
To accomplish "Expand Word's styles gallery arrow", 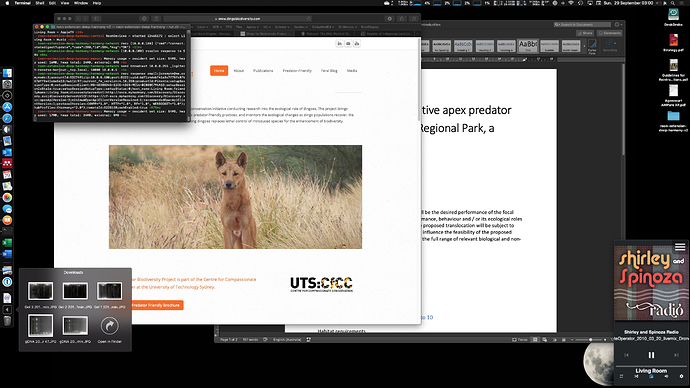I will pyautogui.click(x=584, y=46).
